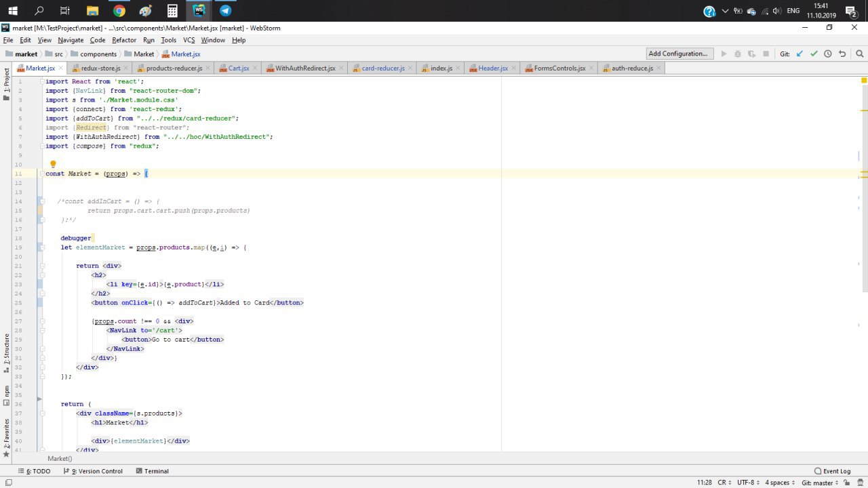Switch to the Header.jsx tab
This screenshot has width=868, height=488.
click(x=493, y=68)
